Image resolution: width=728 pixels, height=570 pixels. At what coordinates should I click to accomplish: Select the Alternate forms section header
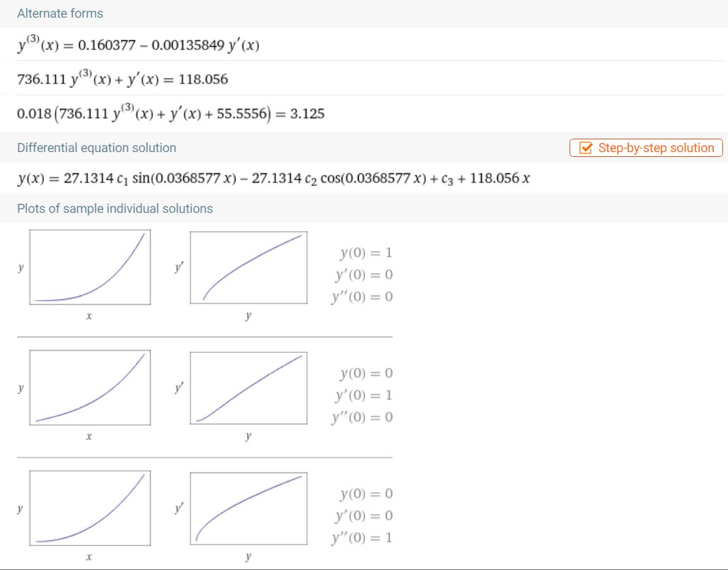point(60,13)
